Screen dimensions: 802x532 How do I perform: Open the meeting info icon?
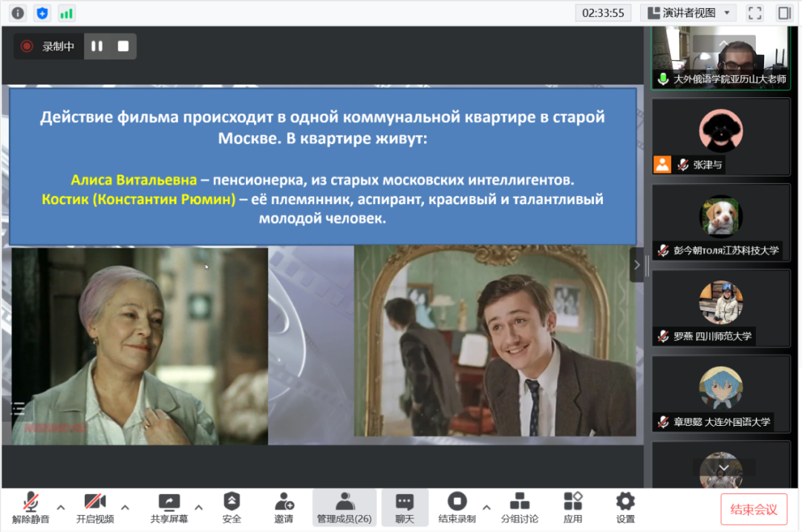tap(18, 13)
